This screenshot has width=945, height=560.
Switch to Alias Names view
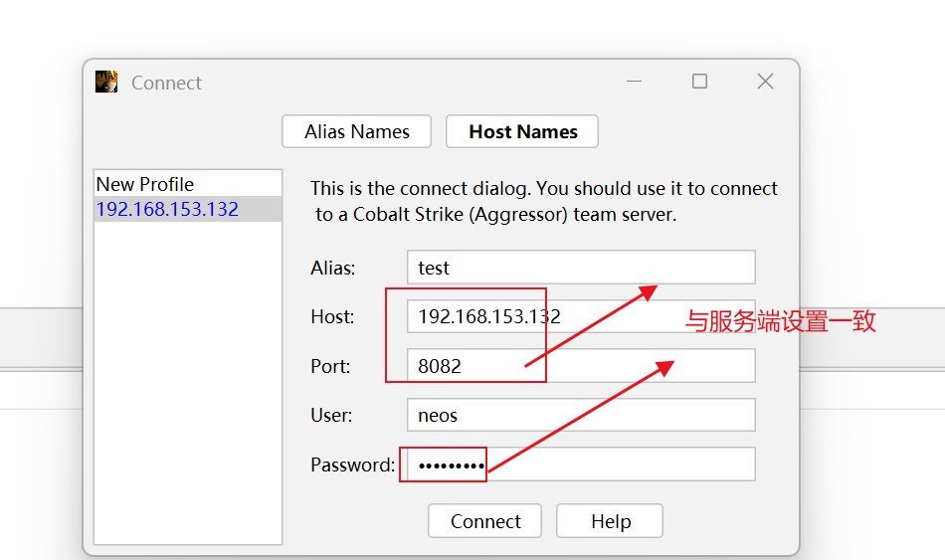pyautogui.click(x=357, y=131)
